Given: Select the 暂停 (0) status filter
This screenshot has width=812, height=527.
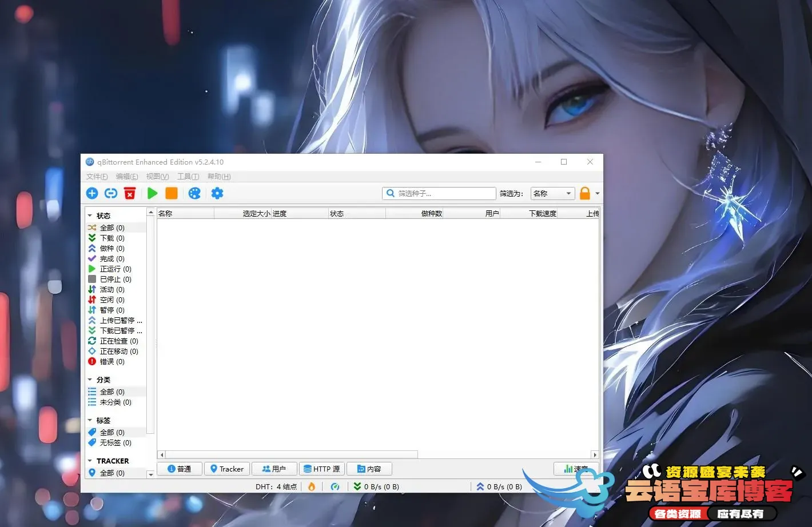Looking at the screenshot, I should point(116,310).
